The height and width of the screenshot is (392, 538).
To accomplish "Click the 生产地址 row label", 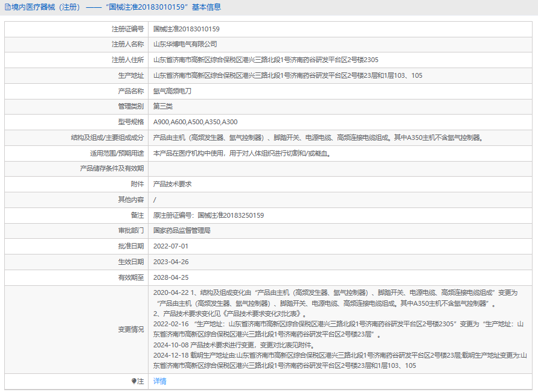I will (131, 75).
